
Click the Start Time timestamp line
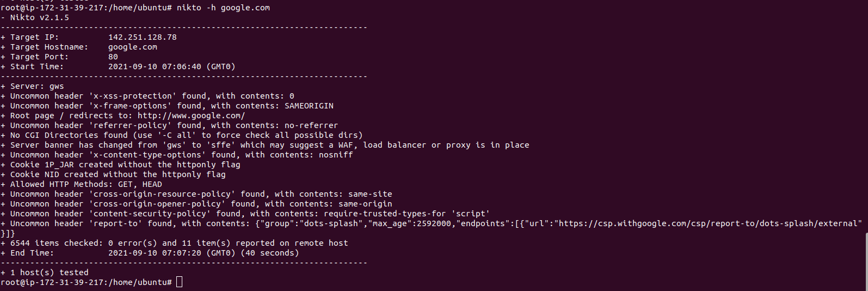coord(118,66)
